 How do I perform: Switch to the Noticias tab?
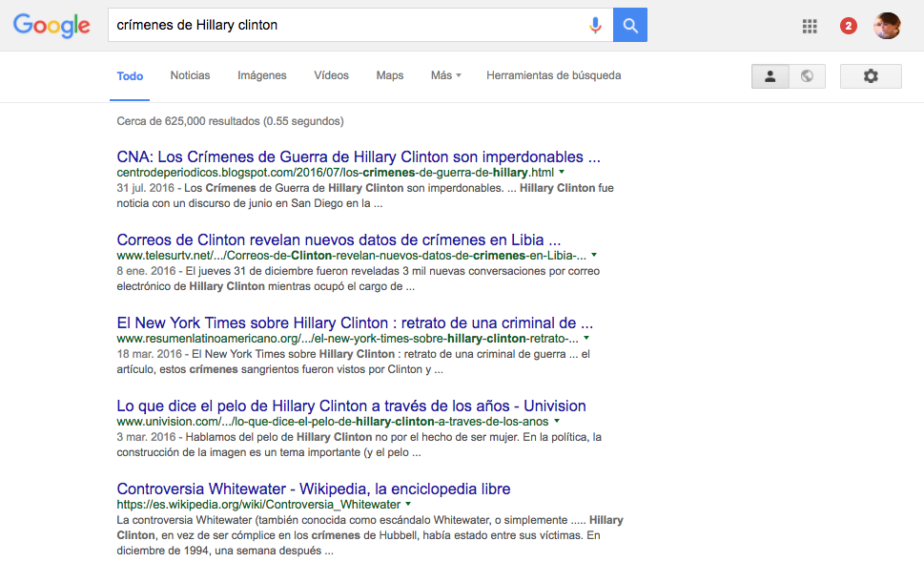click(x=190, y=75)
